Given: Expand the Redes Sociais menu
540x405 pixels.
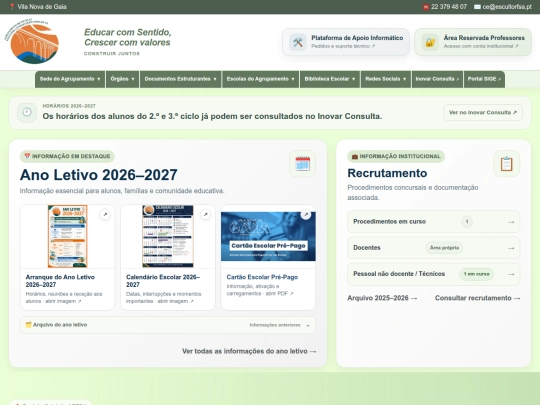Looking at the screenshot, I should (x=386, y=79).
